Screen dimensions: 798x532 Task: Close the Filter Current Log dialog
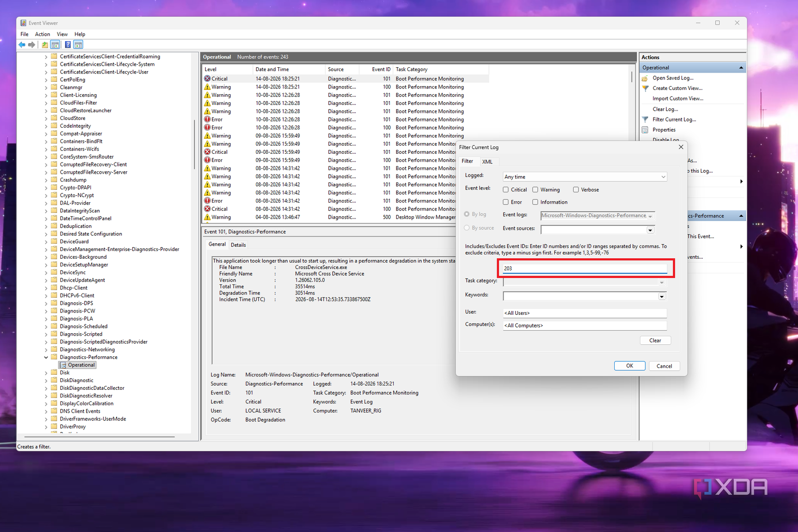pos(681,147)
